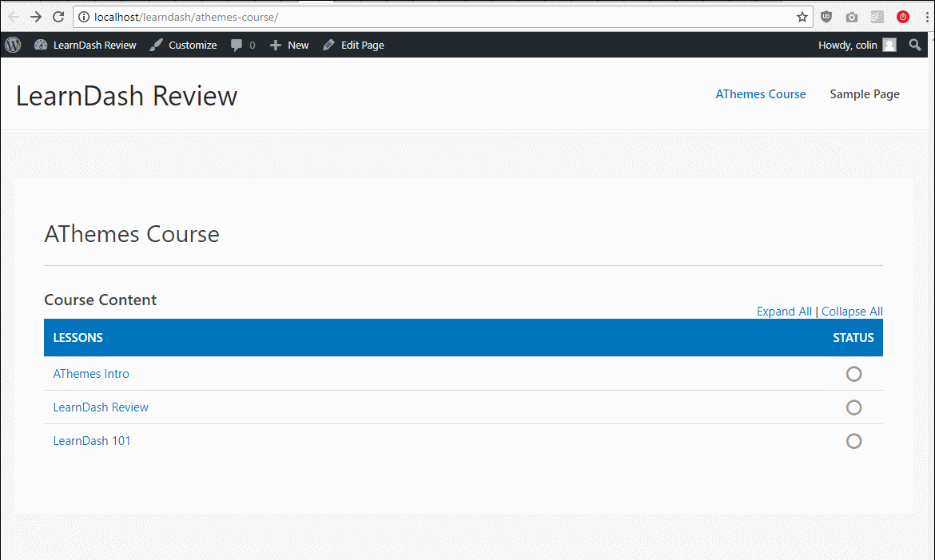Toggle status circle for LearnDash 101
The image size is (935, 560).
(854, 441)
